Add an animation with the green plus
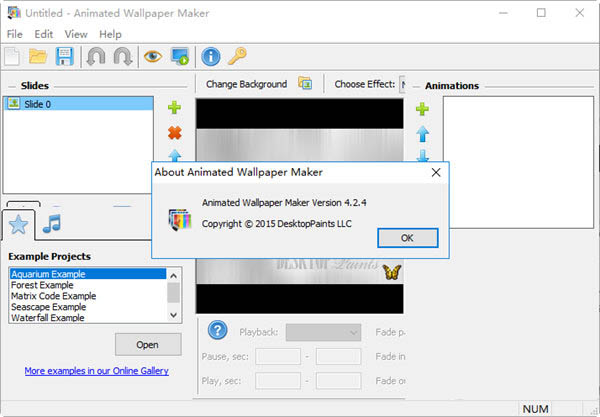 tap(422, 109)
